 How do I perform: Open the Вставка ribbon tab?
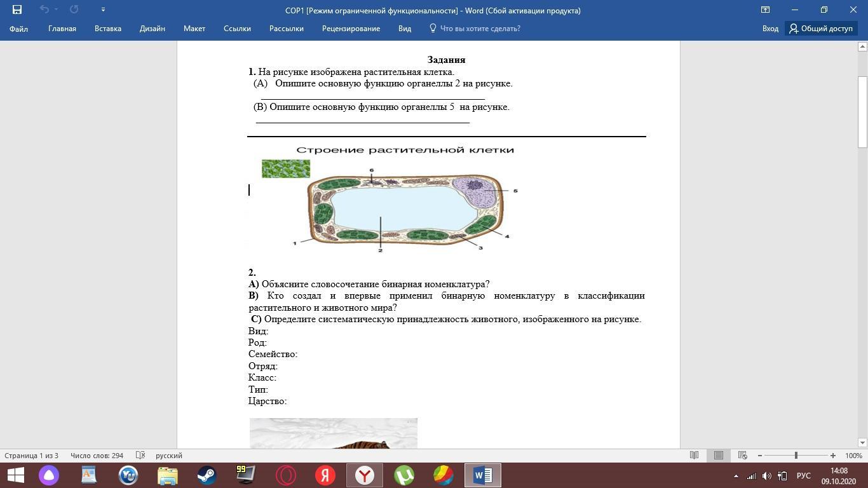tap(107, 29)
